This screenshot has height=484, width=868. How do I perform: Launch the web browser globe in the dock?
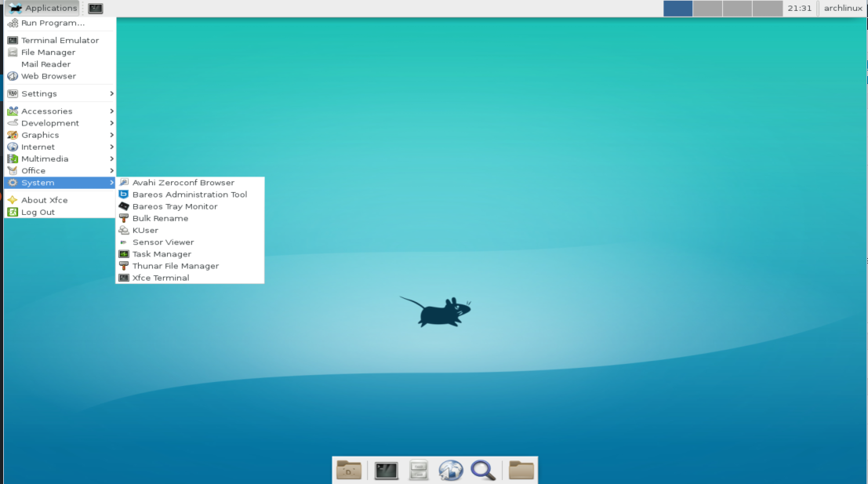tap(451, 470)
